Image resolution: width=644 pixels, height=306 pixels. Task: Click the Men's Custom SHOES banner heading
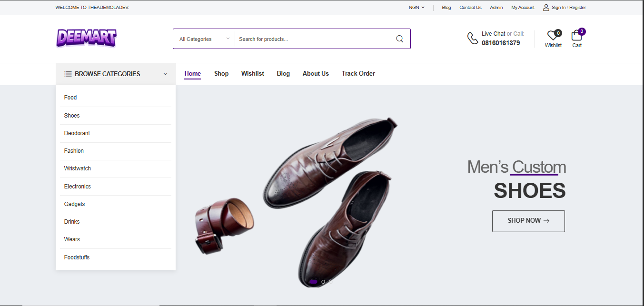point(516,179)
